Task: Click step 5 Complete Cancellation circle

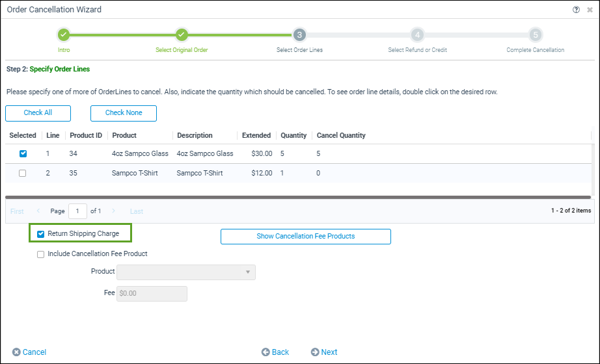Action: tap(536, 35)
